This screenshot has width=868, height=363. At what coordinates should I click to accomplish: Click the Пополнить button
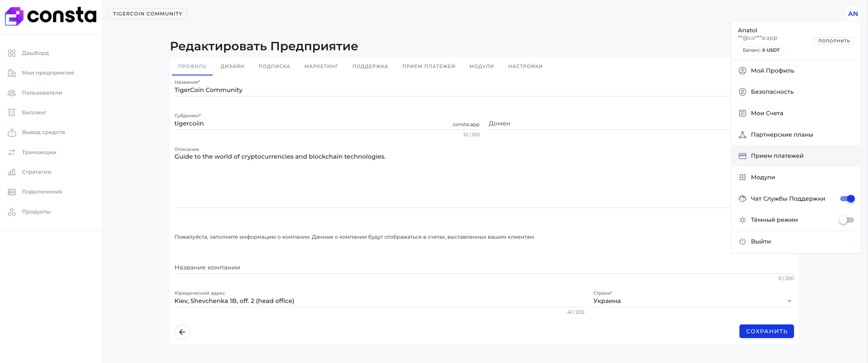pyautogui.click(x=834, y=41)
